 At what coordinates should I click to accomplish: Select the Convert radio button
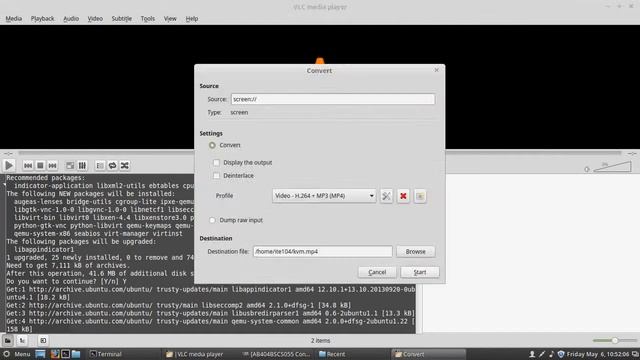coord(212,145)
